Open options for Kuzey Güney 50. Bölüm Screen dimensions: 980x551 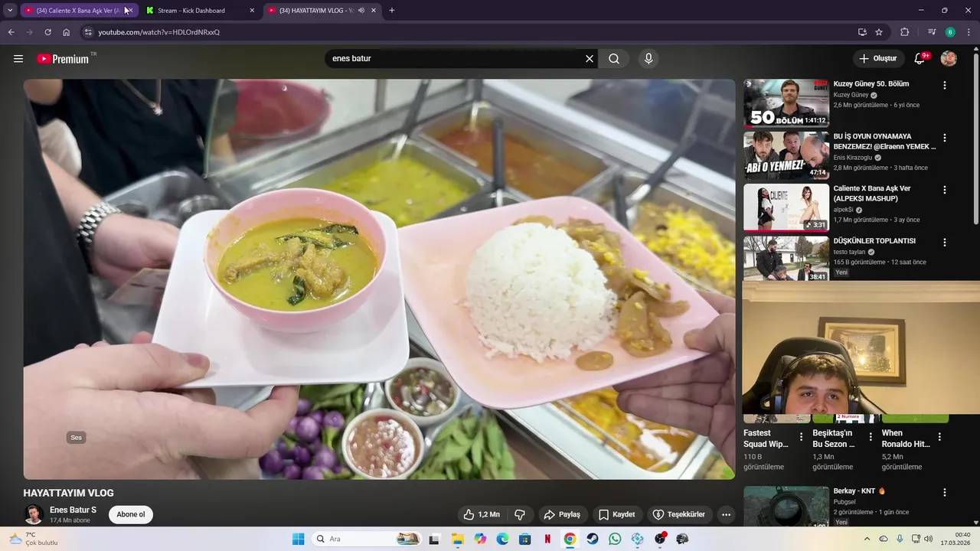click(944, 86)
